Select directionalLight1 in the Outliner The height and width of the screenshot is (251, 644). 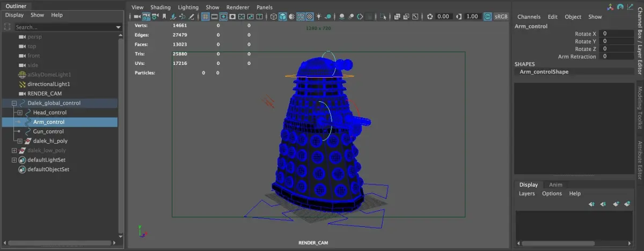(x=49, y=84)
